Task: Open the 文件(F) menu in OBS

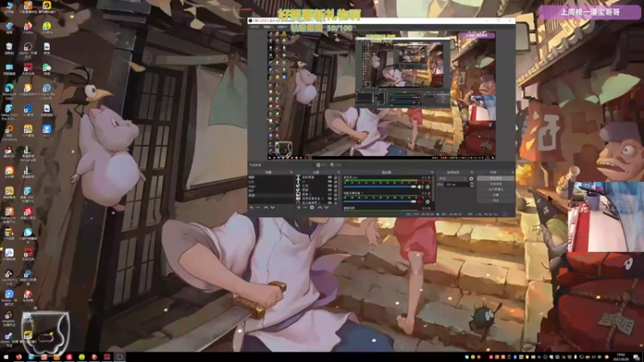Action: pos(254,27)
